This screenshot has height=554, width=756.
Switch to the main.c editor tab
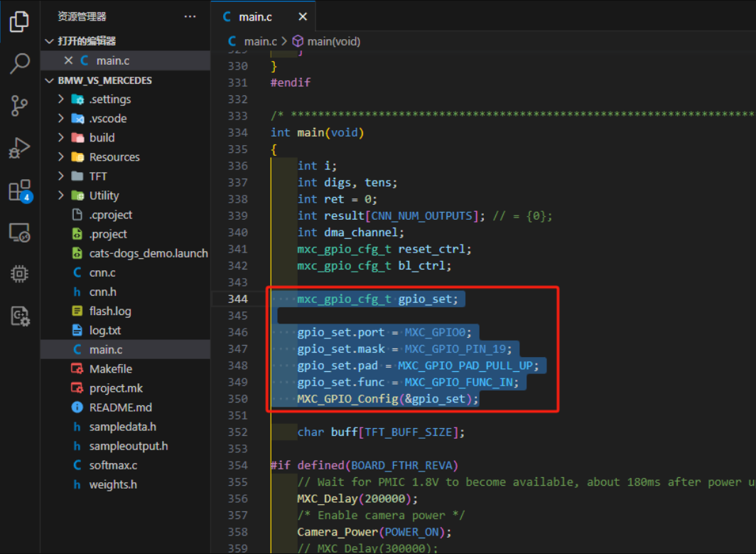(x=255, y=17)
